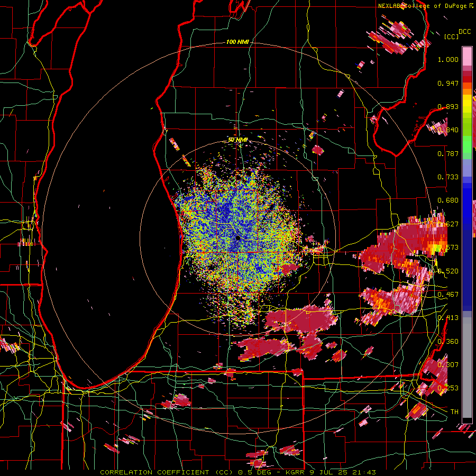Click the 0.360 value on the color scale
This screenshot has height=476, width=476.
click(448, 342)
